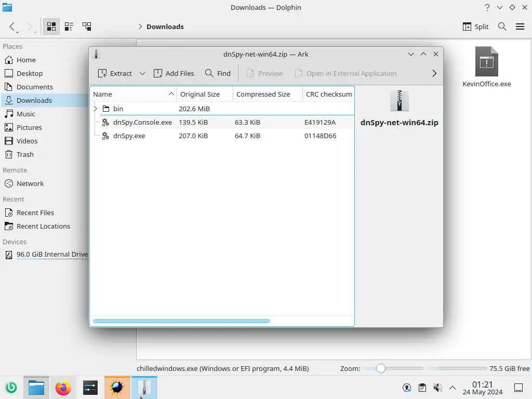The height and width of the screenshot is (399, 532).
Task: Click Dolphin help question mark
Action: (x=487, y=7)
